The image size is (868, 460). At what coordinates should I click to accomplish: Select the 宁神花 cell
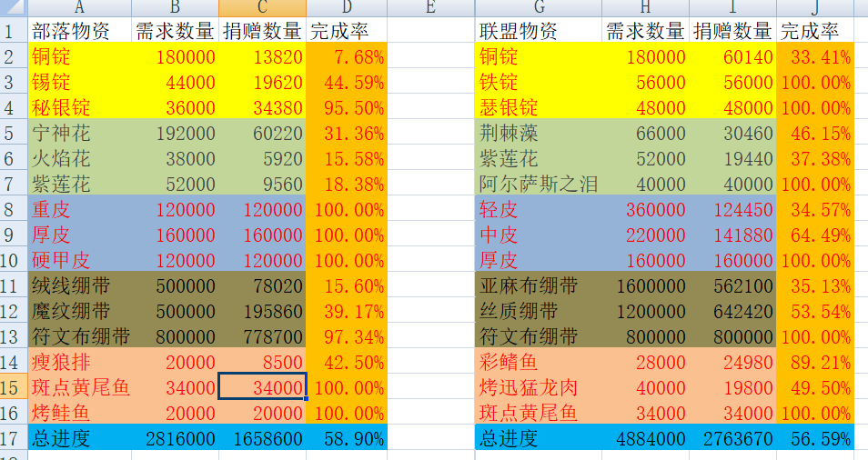79,133
